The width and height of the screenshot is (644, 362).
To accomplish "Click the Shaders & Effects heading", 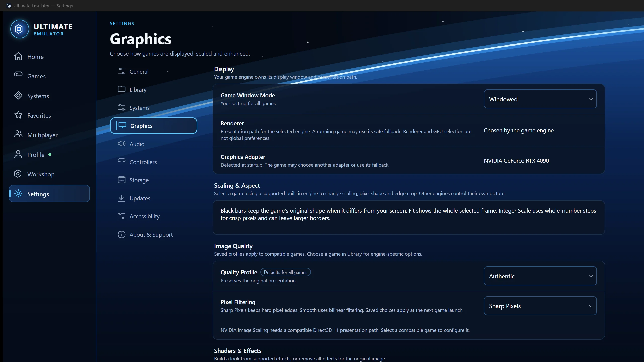I will [x=238, y=351].
